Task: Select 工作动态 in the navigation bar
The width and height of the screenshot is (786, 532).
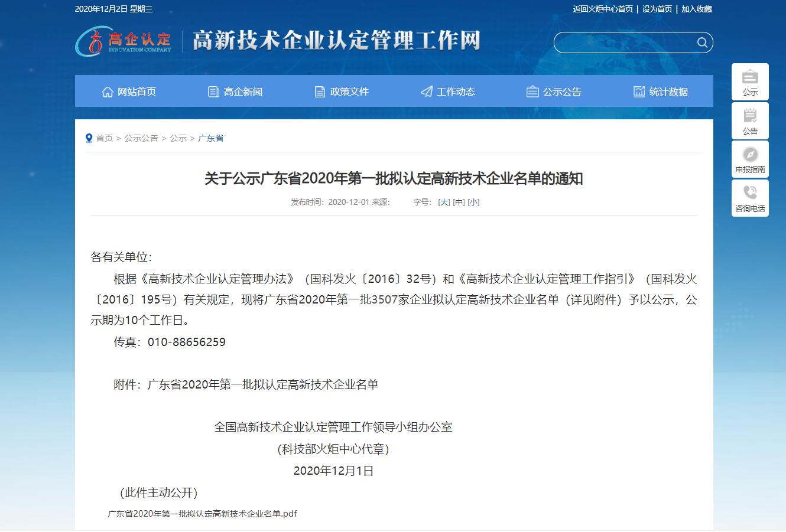Action: click(448, 92)
